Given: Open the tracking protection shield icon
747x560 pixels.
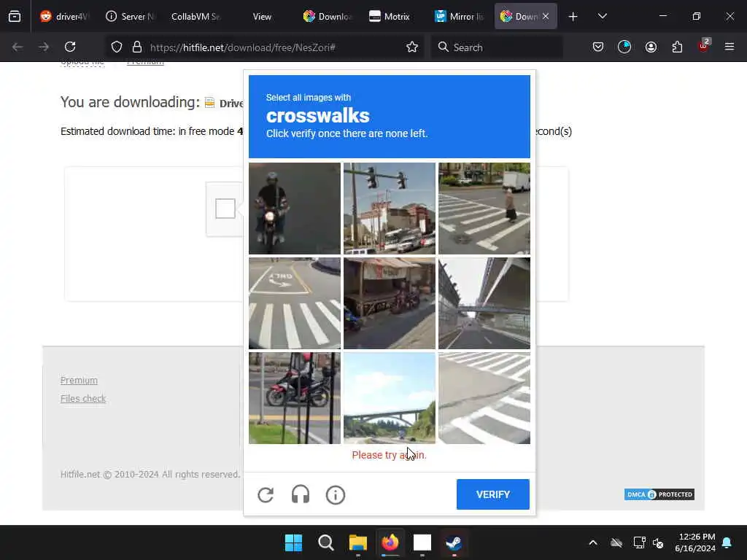Looking at the screenshot, I should pyautogui.click(x=117, y=47).
